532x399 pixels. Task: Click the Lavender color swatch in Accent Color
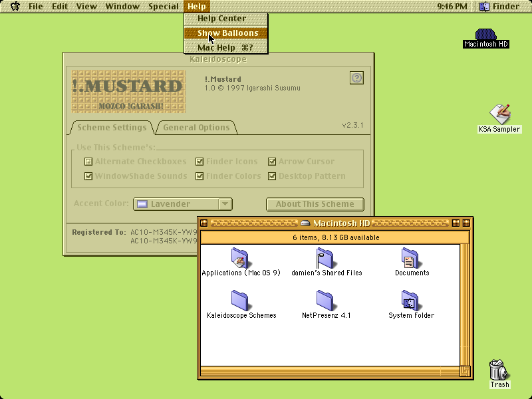pyautogui.click(x=142, y=204)
